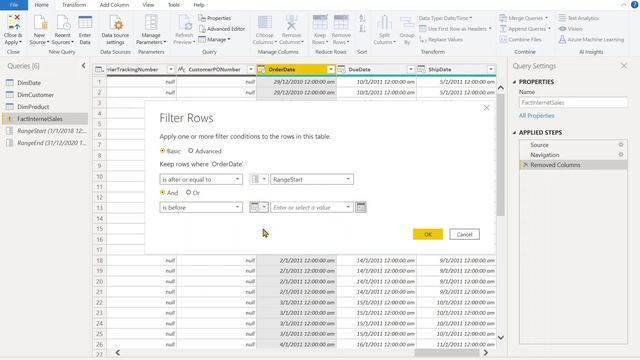Open second condition value type dropdown
The image size is (640, 360).
coord(259,207)
